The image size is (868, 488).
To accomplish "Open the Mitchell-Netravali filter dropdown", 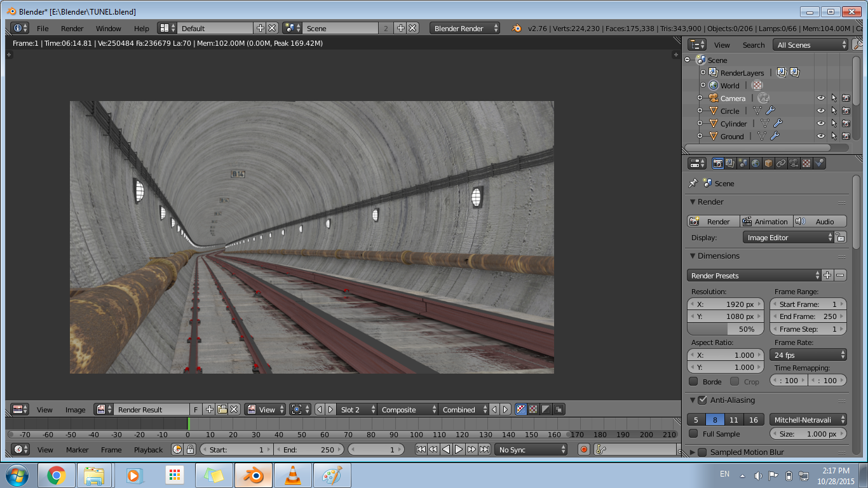I will (x=808, y=419).
